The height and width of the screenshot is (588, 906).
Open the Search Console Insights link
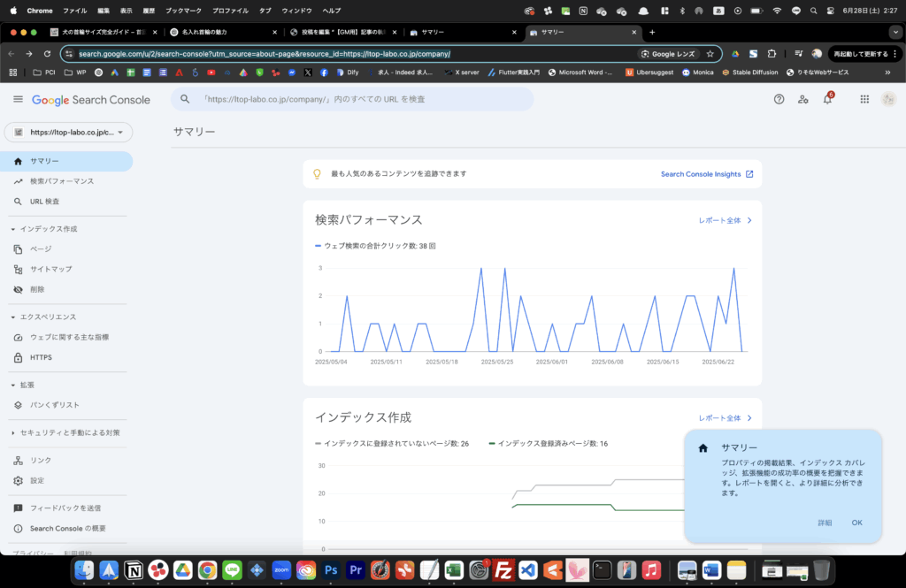706,174
